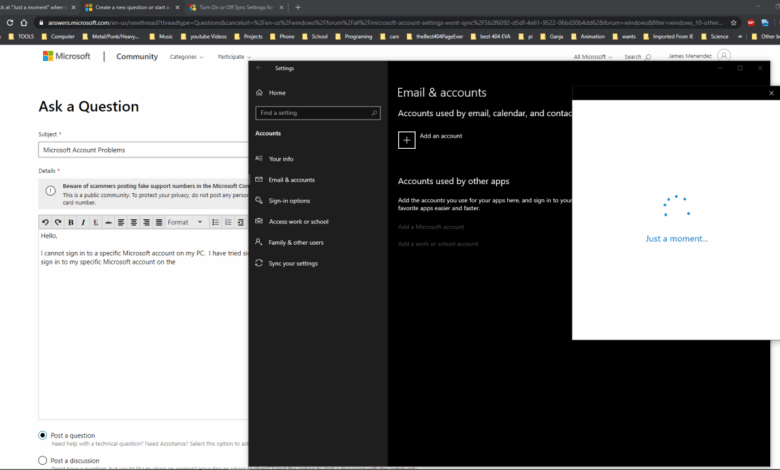This screenshot has height=470, width=780.
Task: Click the 'Find a setting' search box
Action: [318, 113]
